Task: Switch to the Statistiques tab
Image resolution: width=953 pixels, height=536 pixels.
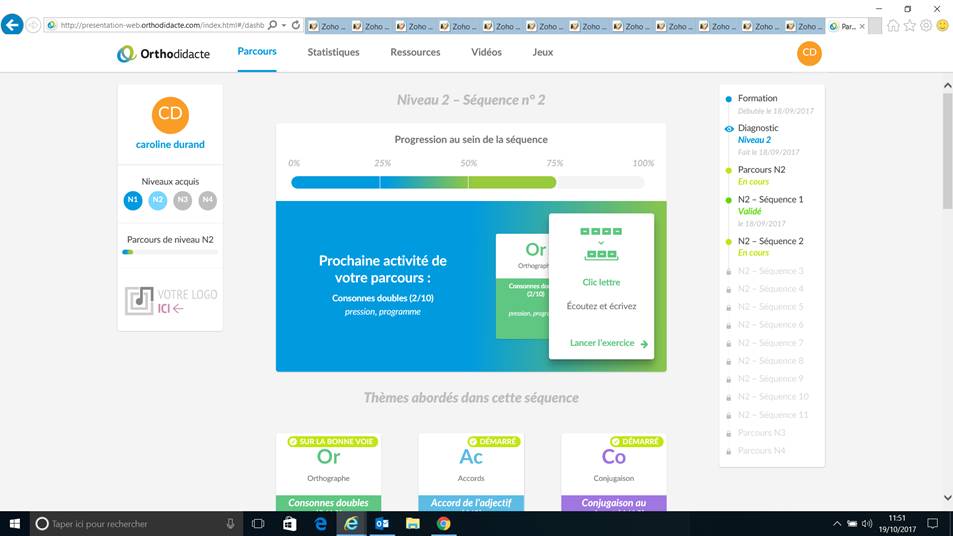Action: (x=333, y=52)
